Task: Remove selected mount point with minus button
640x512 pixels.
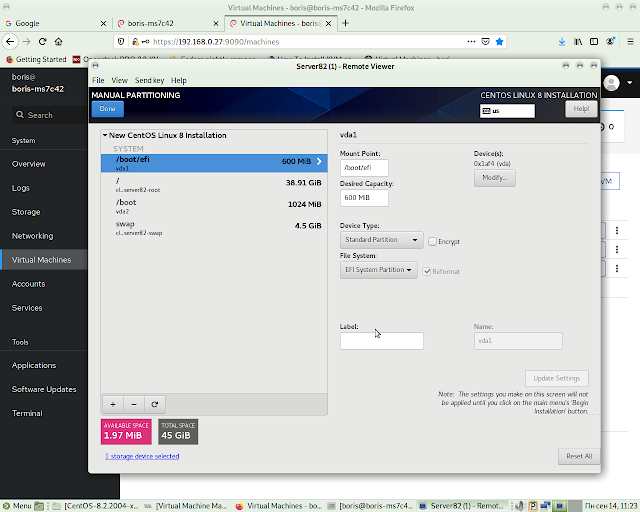Action: pos(134,404)
